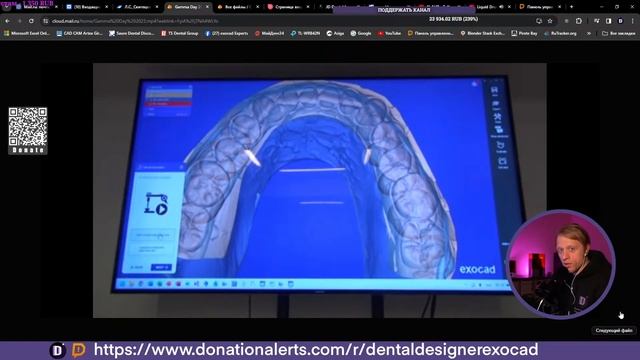Open the Microsoft Excel Onl bookmark
Viewport: 640px width, 360px height.
(27, 33)
